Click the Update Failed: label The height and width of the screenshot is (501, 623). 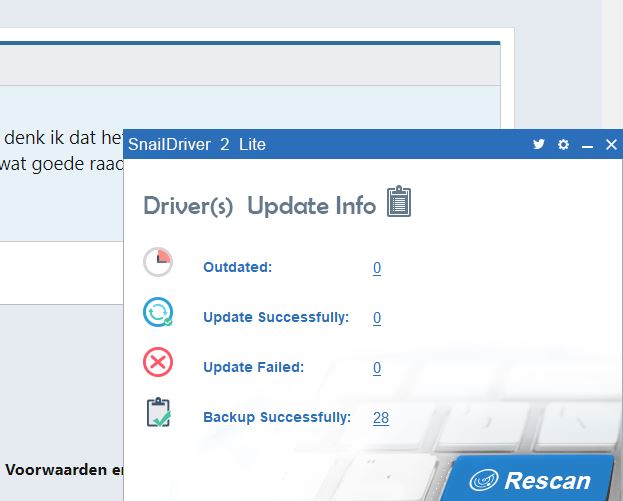pyautogui.click(x=253, y=367)
